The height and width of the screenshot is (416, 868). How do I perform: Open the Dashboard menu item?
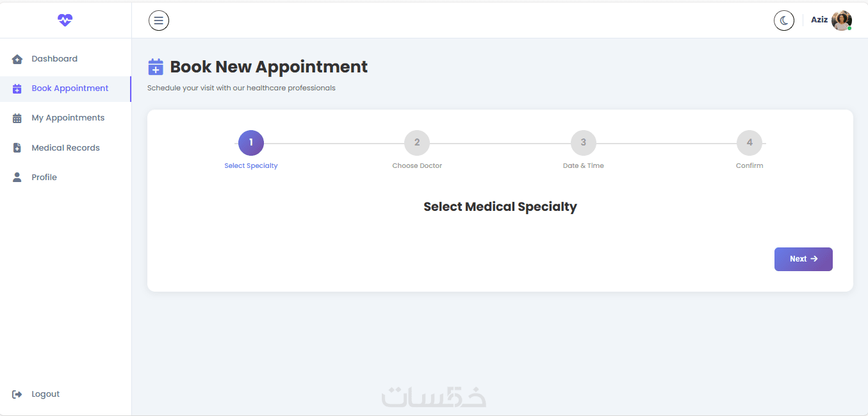(x=54, y=59)
